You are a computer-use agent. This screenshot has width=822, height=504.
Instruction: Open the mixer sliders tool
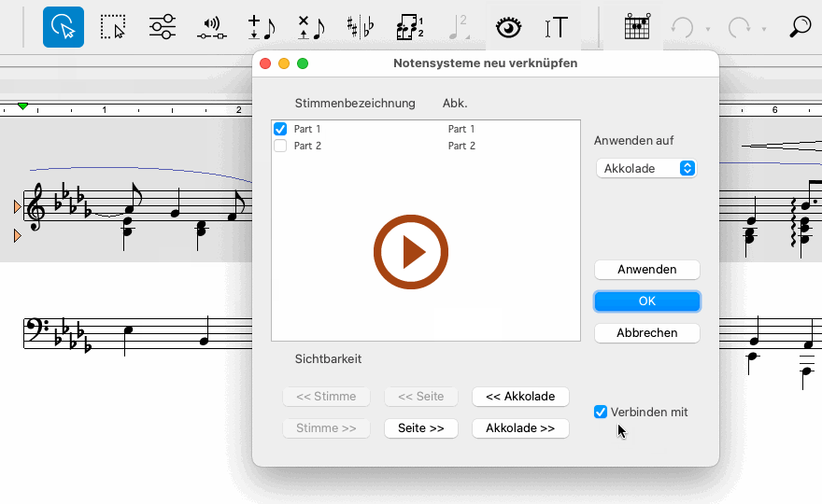[x=163, y=27]
